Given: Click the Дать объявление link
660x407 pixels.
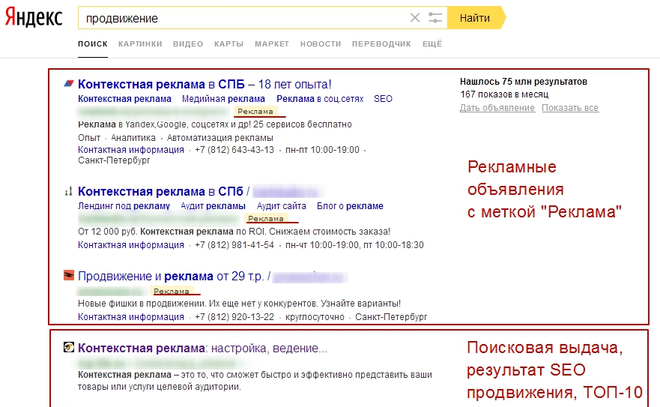Looking at the screenshot, I should [x=497, y=108].
